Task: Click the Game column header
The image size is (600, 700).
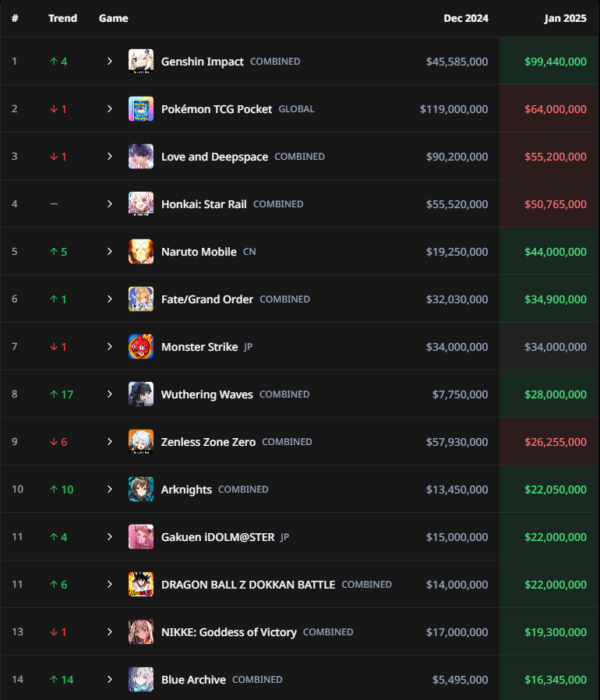Action: coord(114,18)
